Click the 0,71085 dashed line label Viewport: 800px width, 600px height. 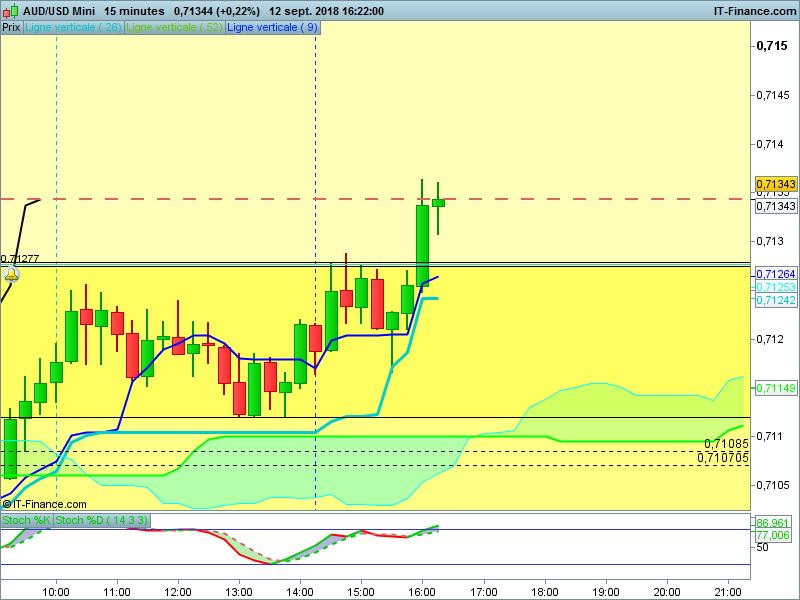click(x=726, y=444)
